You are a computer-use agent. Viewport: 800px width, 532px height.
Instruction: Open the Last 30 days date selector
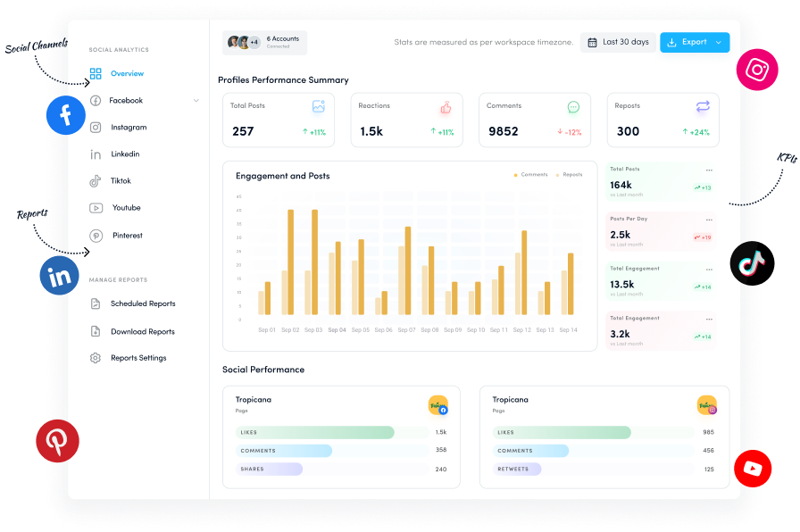click(617, 42)
